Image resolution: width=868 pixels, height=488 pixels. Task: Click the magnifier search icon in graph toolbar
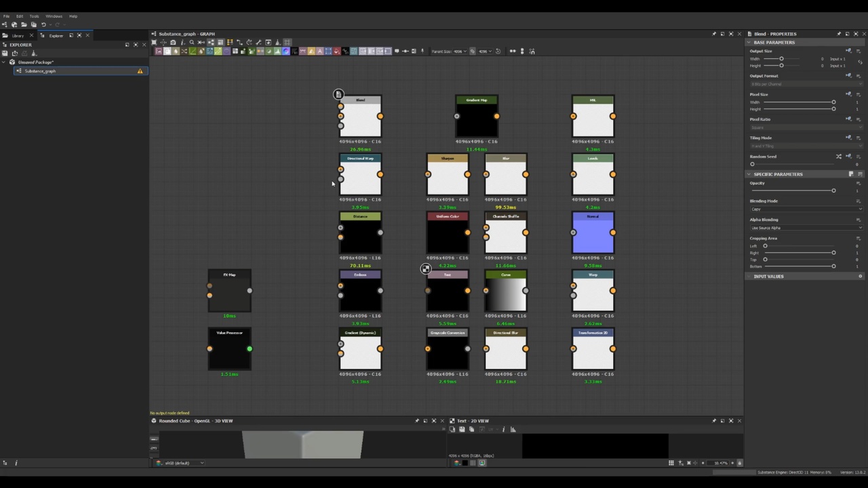(192, 42)
